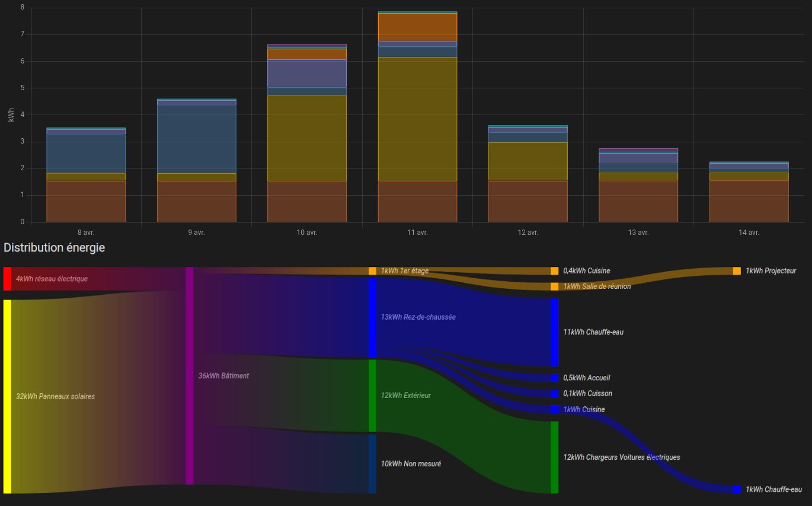812x506 pixels.
Task: Select the lavender segment in the 10 avr. bar
Action: (307, 74)
